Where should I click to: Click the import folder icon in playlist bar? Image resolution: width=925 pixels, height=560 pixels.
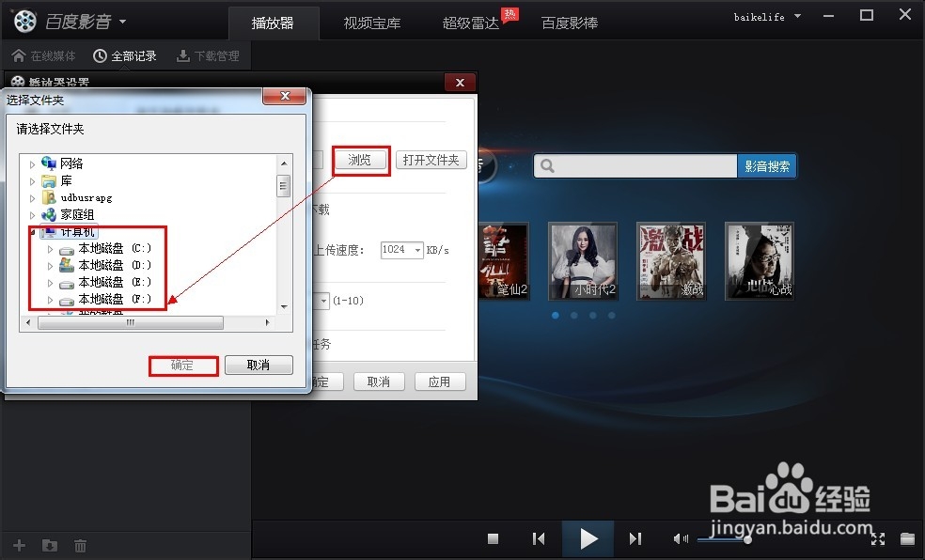[50, 545]
